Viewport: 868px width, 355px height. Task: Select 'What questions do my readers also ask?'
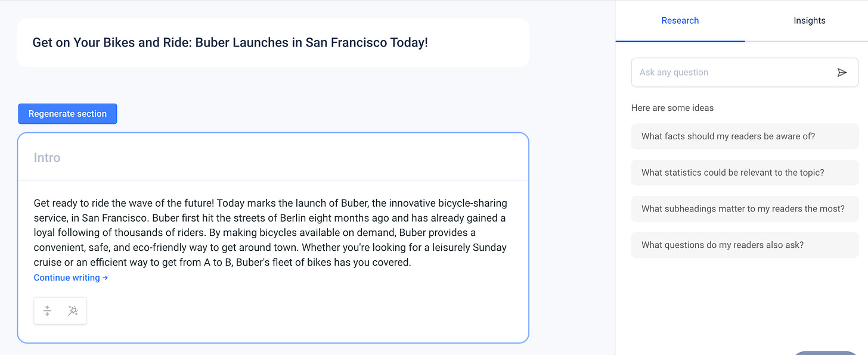click(x=745, y=245)
